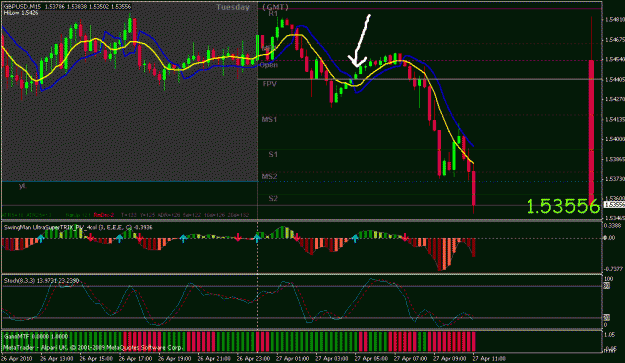Click the 27 Apr 03:00 time label
This screenshot has height=363, width=625.
pos(332,359)
